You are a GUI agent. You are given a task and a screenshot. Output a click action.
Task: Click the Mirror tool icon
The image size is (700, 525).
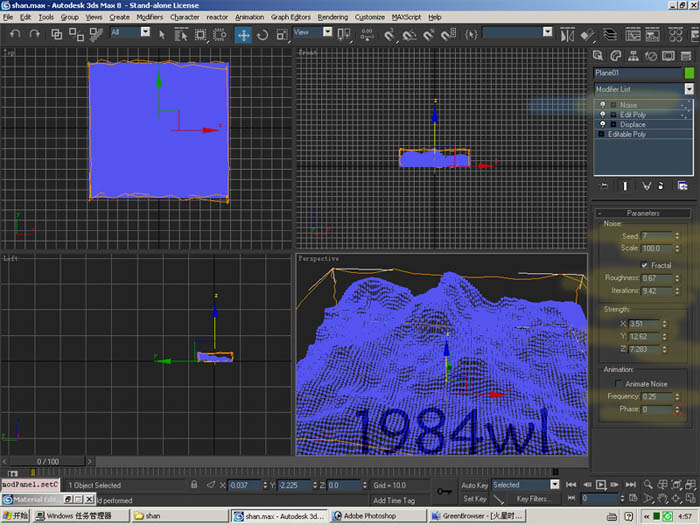[x=567, y=35]
